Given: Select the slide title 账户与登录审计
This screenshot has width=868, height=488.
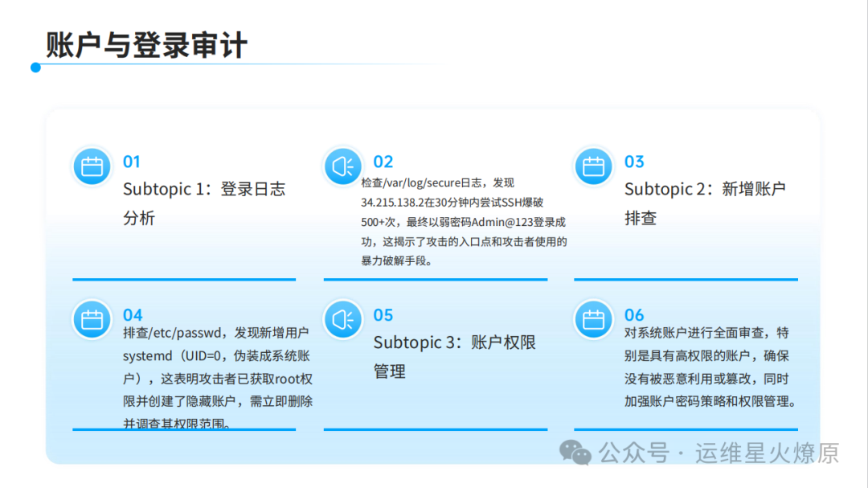Looking at the screenshot, I should pyautogui.click(x=146, y=44).
